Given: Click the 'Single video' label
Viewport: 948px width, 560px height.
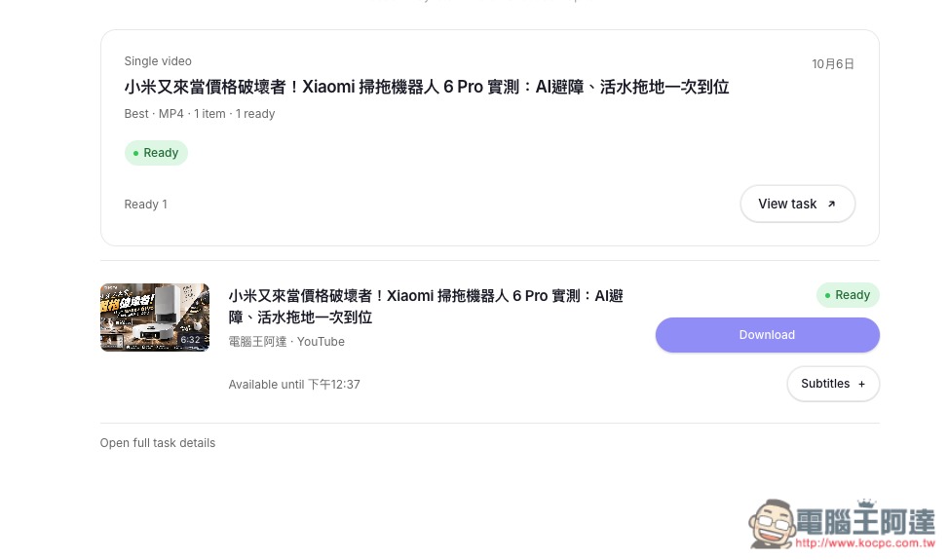Looking at the screenshot, I should [158, 61].
